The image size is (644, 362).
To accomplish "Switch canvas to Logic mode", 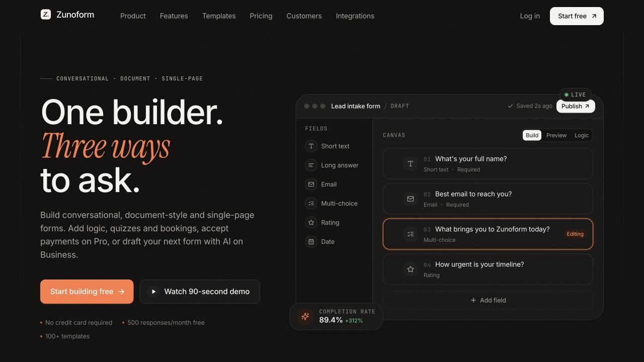I will pyautogui.click(x=582, y=135).
